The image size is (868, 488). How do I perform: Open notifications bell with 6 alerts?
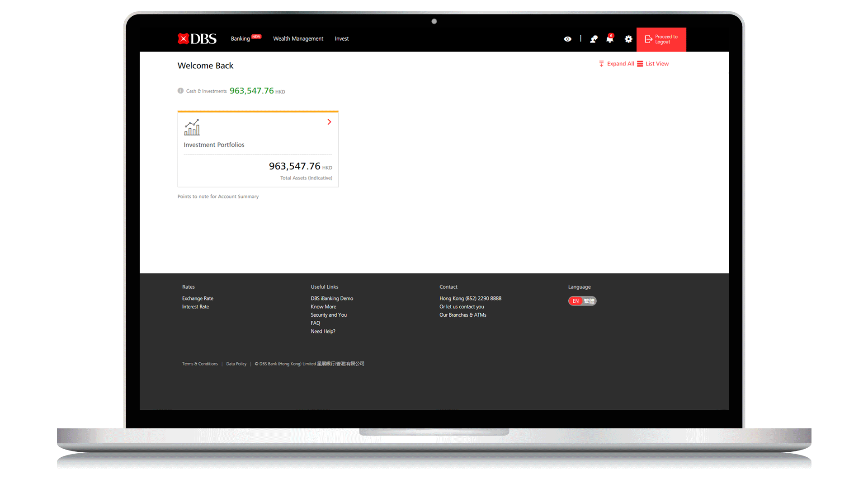coord(609,39)
